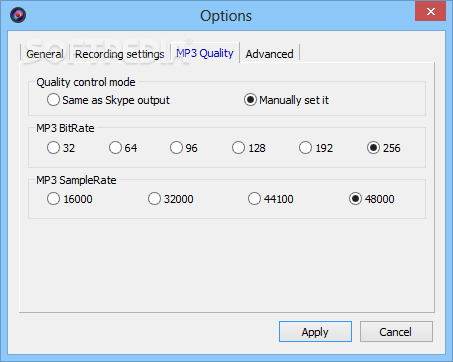Close the Options window
The height and width of the screenshot is (362, 453).
tap(430, 12)
